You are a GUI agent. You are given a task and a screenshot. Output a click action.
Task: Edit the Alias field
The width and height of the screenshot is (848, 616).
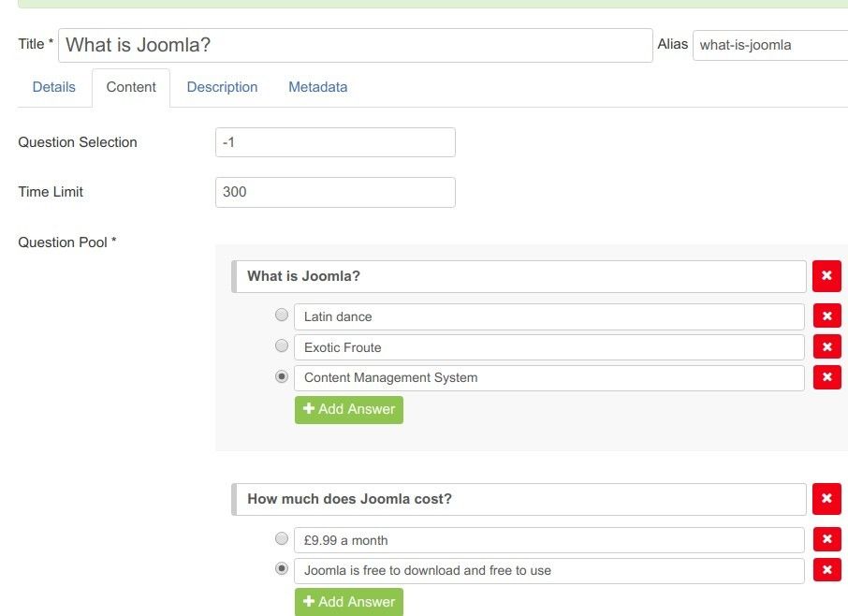click(770, 45)
